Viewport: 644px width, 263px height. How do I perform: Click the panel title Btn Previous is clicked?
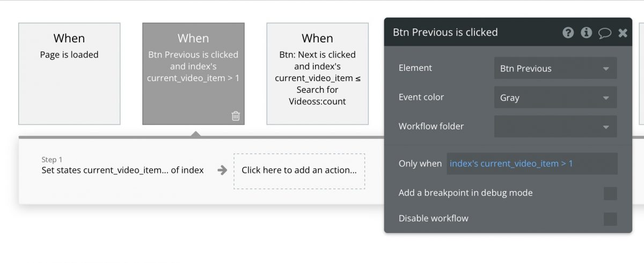click(445, 32)
